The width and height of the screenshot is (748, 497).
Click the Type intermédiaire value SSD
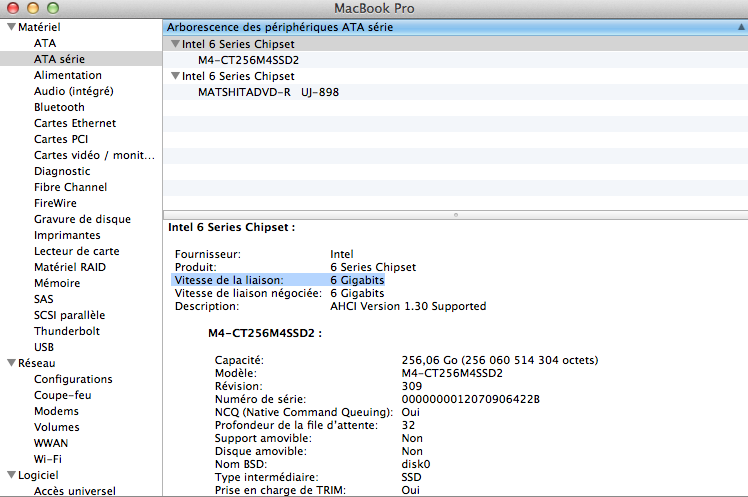[x=411, y=477]
